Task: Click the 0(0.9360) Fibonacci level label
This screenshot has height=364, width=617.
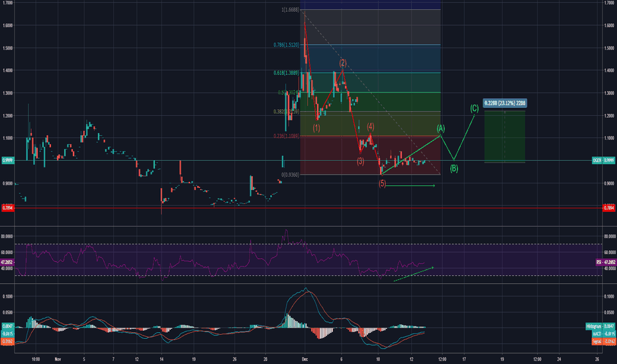Action: click(x=290, y=175)
